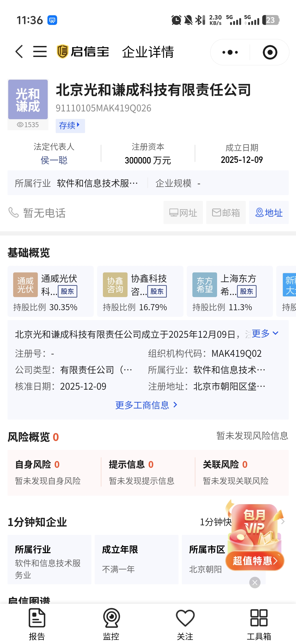
Task: Open 提示信息 0 section
Action: (148, 472)
